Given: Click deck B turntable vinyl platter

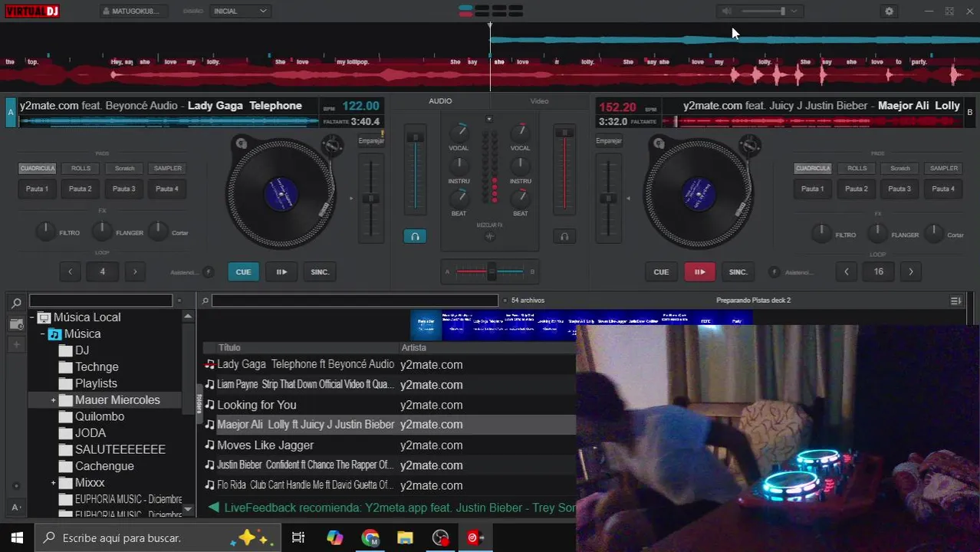Looking at the screenshot, I should 698,192.
